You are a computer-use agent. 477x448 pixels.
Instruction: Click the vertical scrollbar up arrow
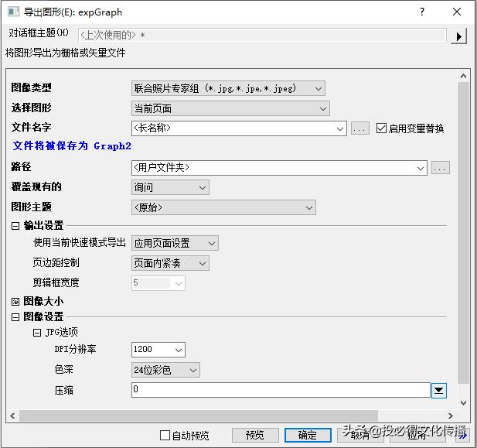[x=463, y=76]
